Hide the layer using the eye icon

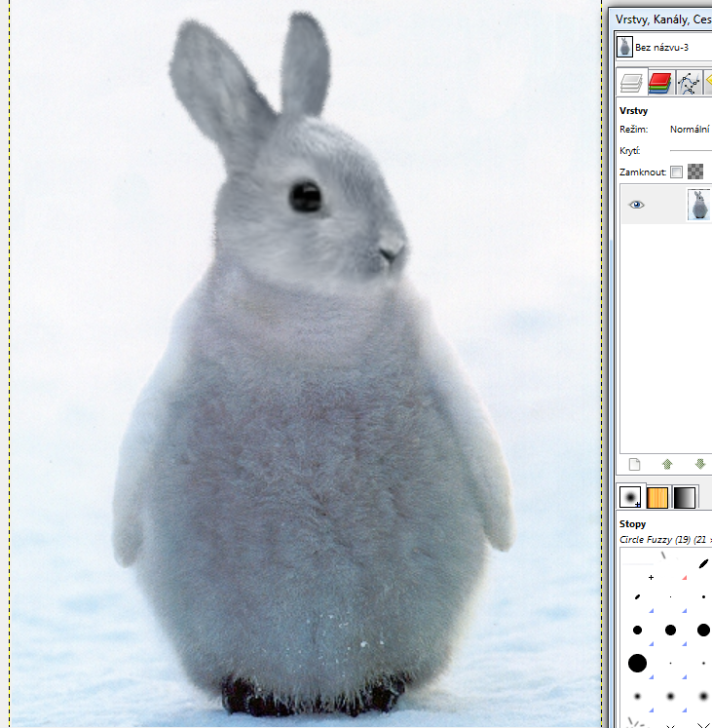[x=636, y=205]
